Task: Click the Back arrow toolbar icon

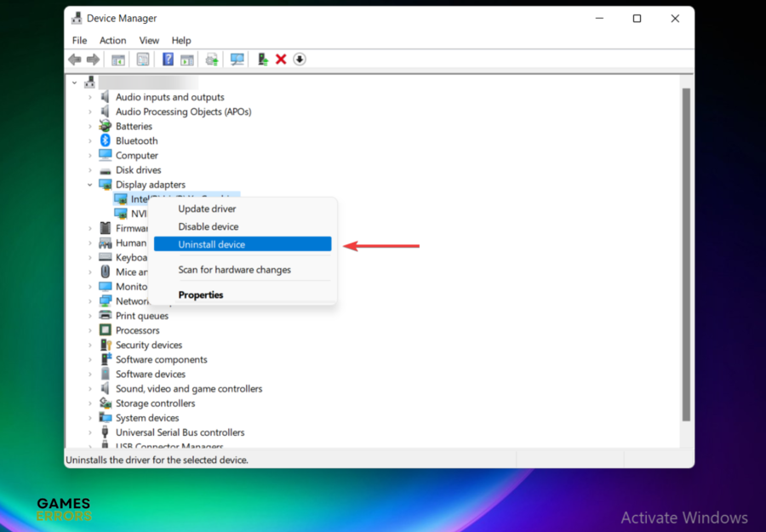Action: tap(75, 60)
